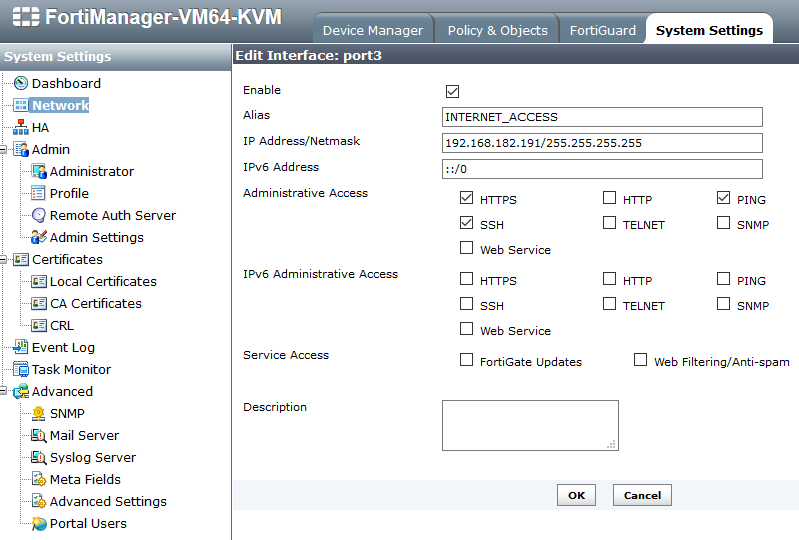Confirm the interface changes with OK
This screenshot has width=799, height=540.
click(576, 495)
